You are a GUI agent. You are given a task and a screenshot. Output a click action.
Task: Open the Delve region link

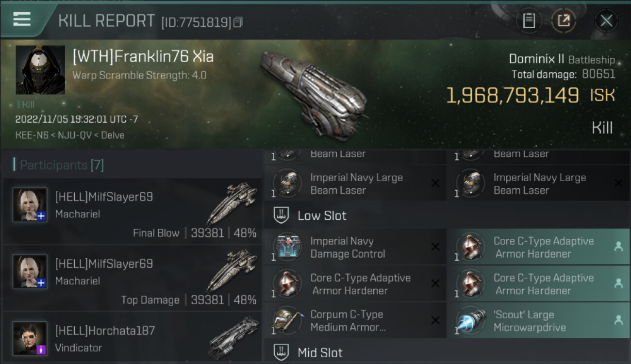click(113, 135)
